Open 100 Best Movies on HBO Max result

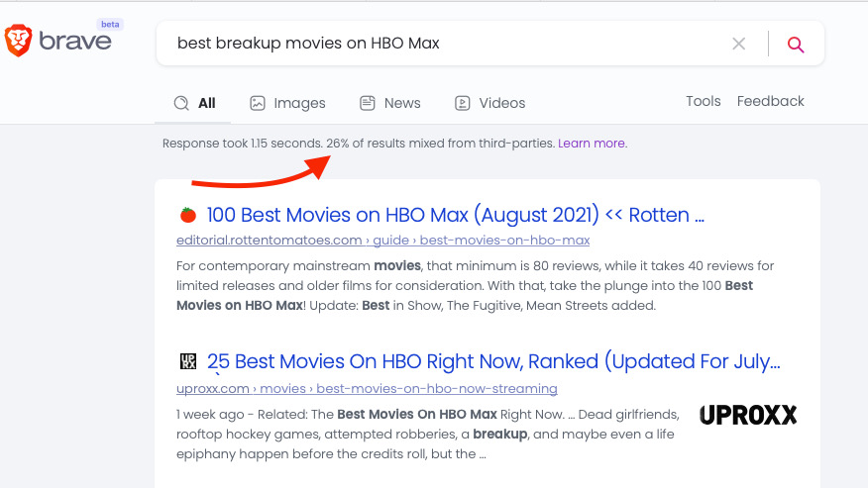455,215
